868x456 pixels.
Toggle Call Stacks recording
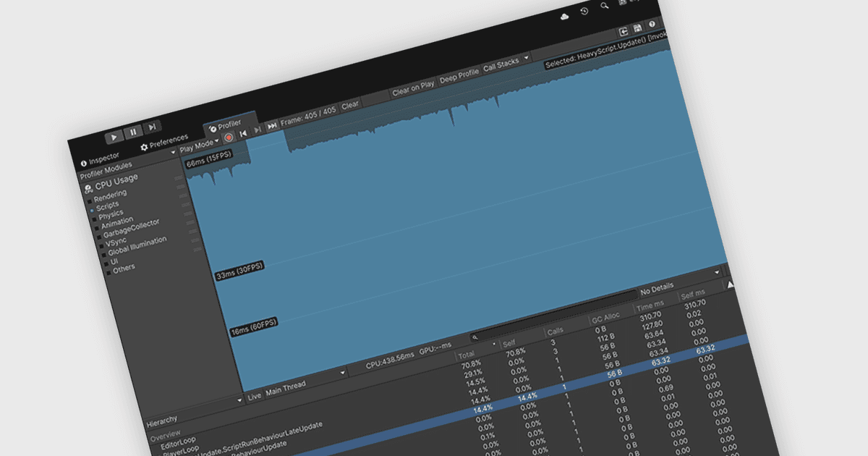pos(501,65)
